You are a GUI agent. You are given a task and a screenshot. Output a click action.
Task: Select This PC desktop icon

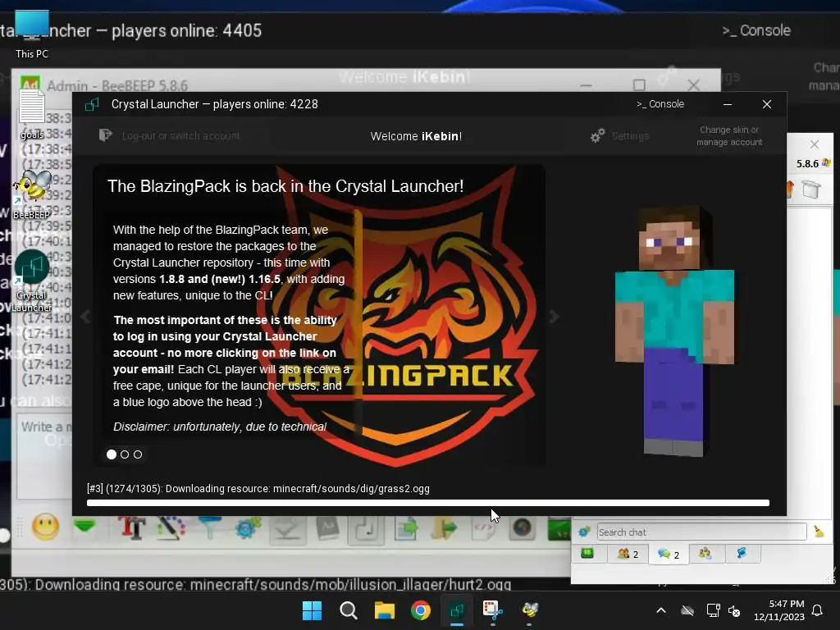point(32,34)
